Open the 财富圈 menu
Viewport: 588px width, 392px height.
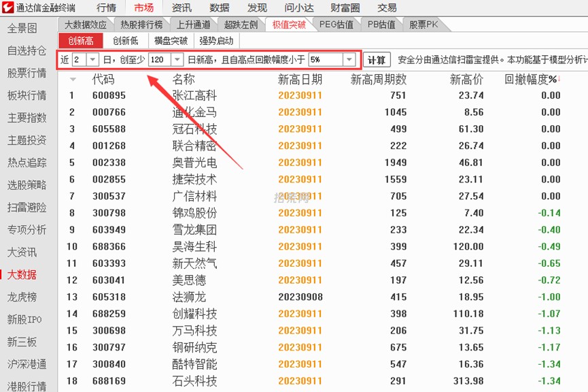tap(345, 8)
